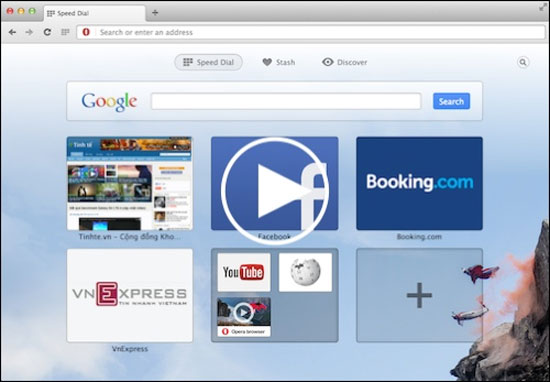This screenshot has height=382, width=550.
Task: Click the Opera logo in address bar
Action: point(86,32)
